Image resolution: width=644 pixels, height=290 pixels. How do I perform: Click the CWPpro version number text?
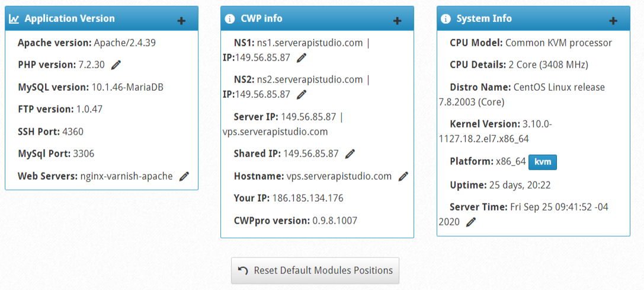(335, 221)
